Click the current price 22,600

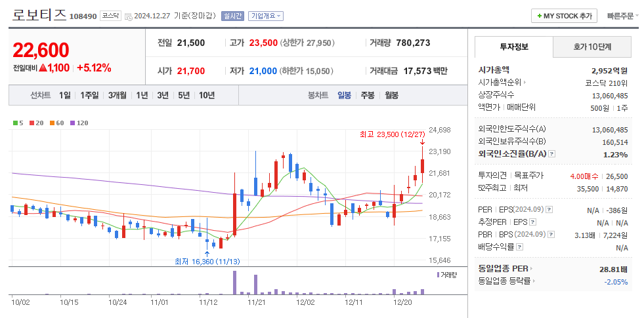click(41, 50)
